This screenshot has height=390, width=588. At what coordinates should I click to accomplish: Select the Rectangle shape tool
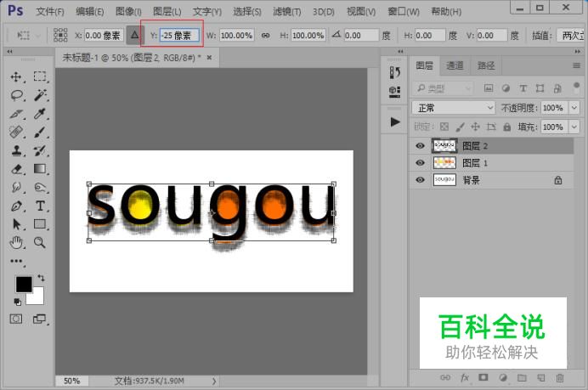coord(40,224)
